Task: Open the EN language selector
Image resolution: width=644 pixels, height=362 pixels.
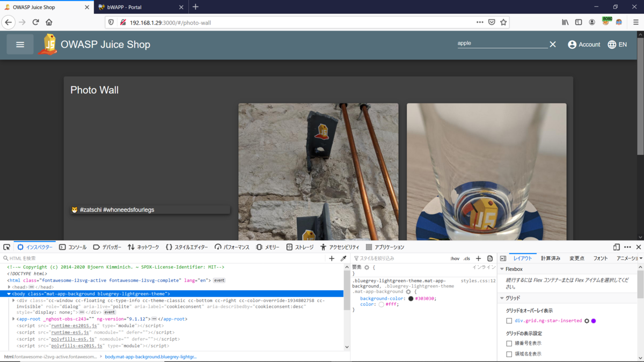Action: click(x=617, y=45)
